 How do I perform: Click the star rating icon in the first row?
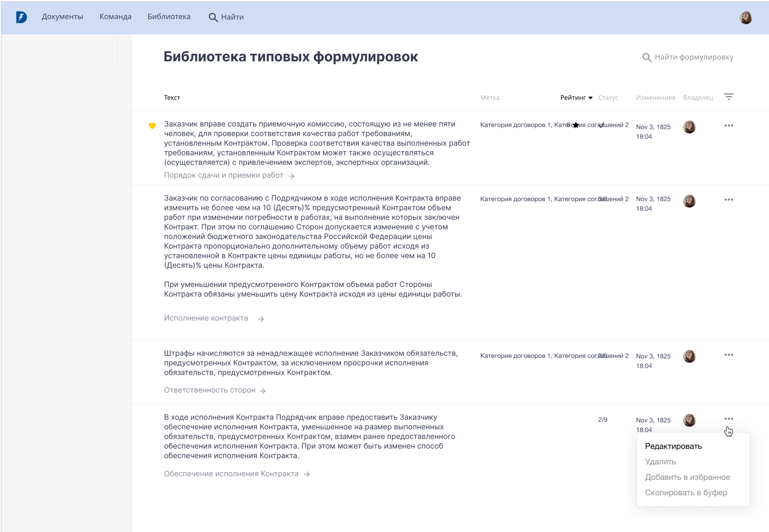tap(576, 124)
